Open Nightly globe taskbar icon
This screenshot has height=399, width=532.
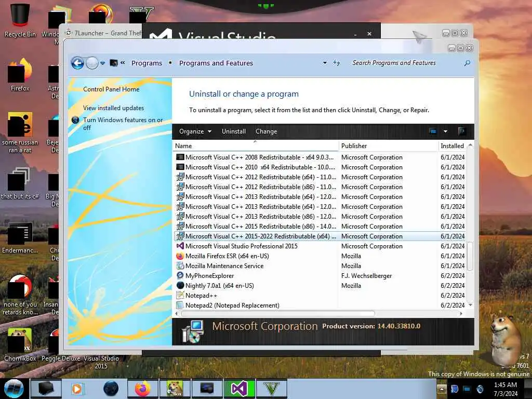click(111, 389)
